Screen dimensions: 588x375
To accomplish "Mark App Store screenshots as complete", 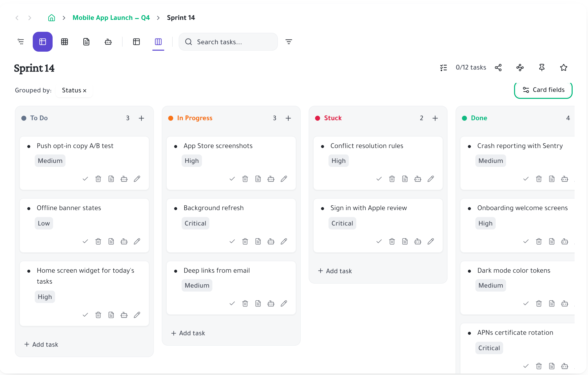I will (x=232, y=179).
